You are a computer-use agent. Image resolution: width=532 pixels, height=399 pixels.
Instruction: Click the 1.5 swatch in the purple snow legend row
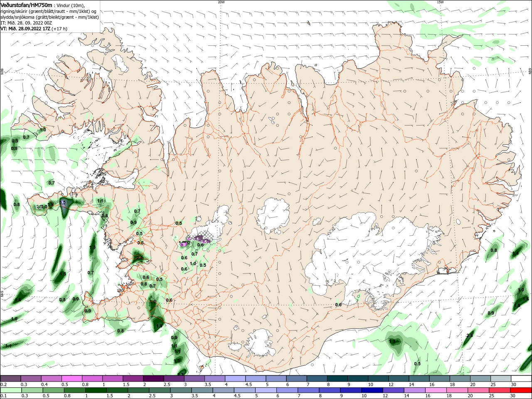tap(133, 378)
